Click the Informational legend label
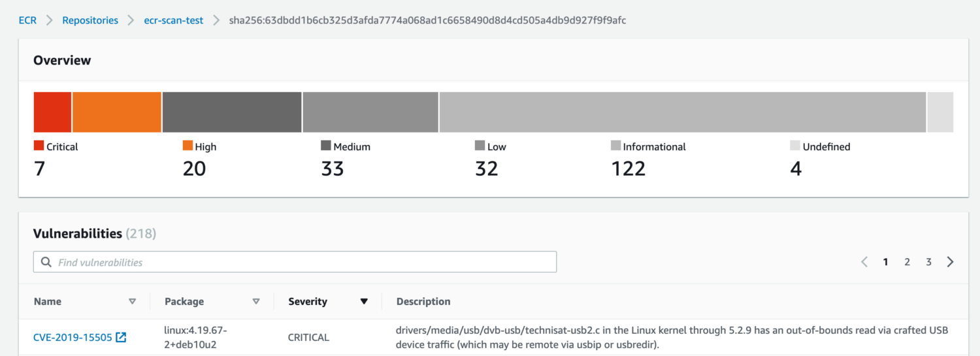 (x=655, y=147)
